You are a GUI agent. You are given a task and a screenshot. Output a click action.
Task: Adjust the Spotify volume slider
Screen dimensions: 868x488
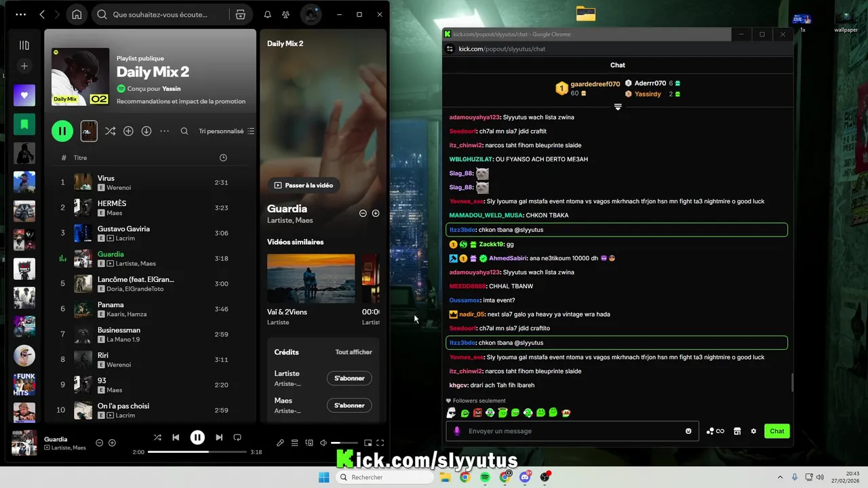(345, 443)
